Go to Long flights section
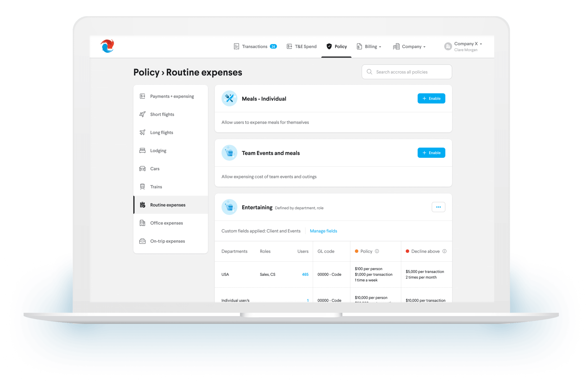 point(170,132)
